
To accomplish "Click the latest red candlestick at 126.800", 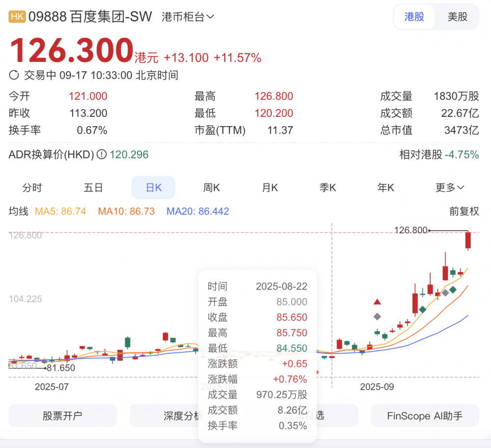I will click(x=468, y=240).
